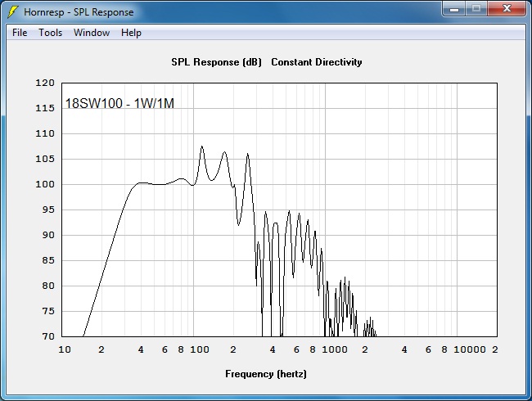The image size is (532, 401).
Task: Maximize the Hornresp window
Action: tap(476, 8)
